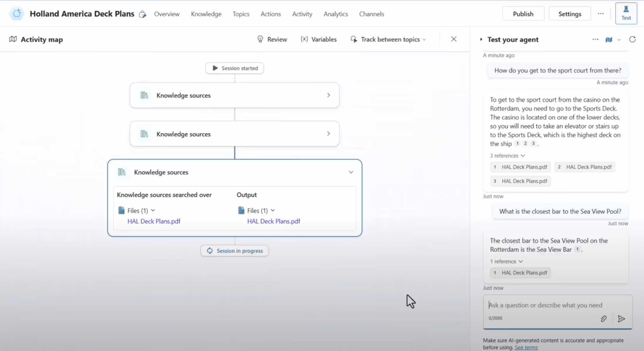Open HAL Deck Plans.pdf under searched over
The width and height of the screenshot is (644, 351).
[154, 221]
